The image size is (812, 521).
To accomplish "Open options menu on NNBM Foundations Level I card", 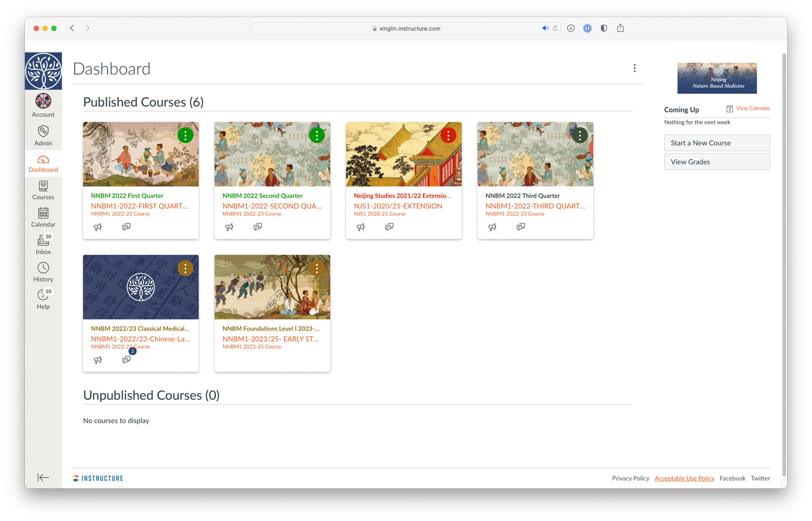I will (x=317, y=268).
